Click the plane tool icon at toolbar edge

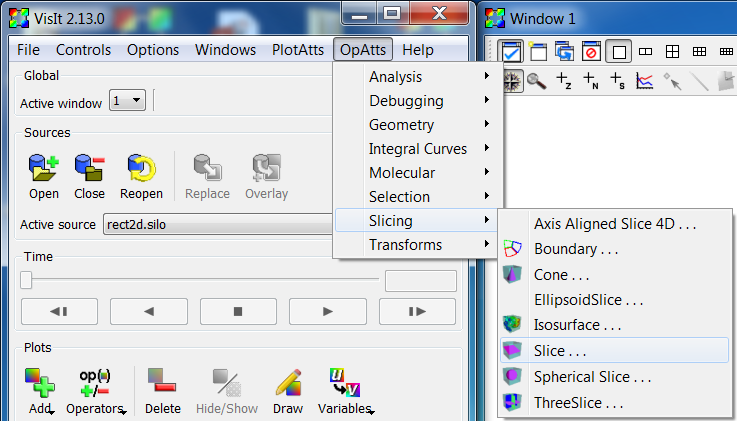727,81
